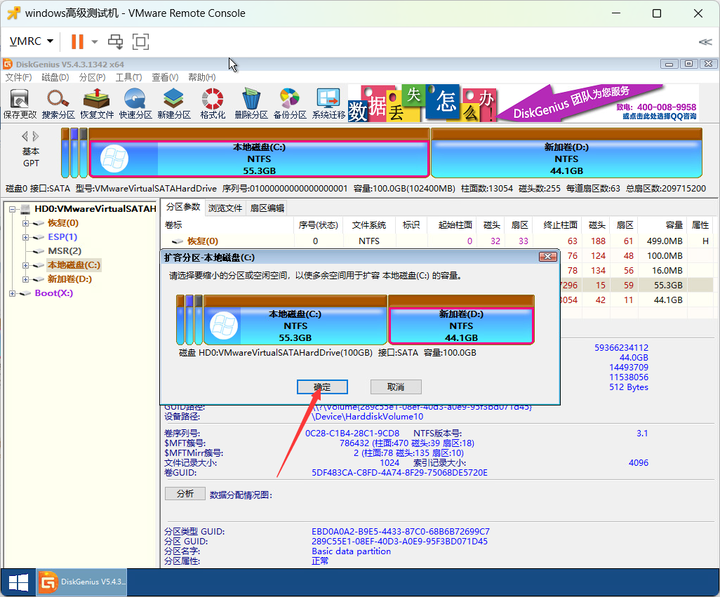Click the 分析 button
The width and height of the screenshot is (720, 597).
click(x=185, y=494)
